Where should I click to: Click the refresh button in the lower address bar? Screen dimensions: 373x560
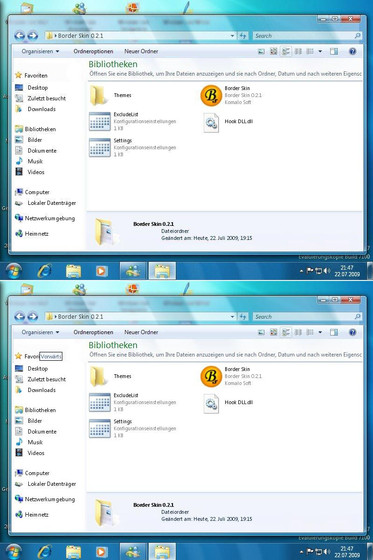click(x=243, y=316)
